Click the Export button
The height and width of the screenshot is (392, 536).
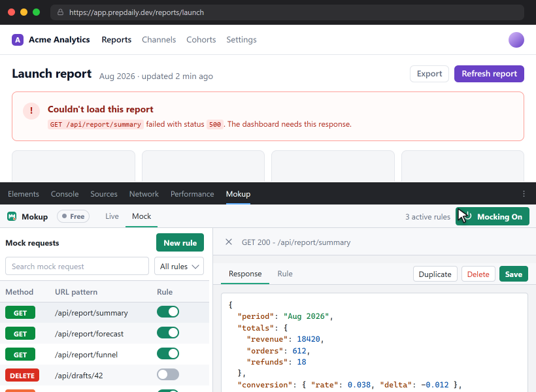(429, 74)
